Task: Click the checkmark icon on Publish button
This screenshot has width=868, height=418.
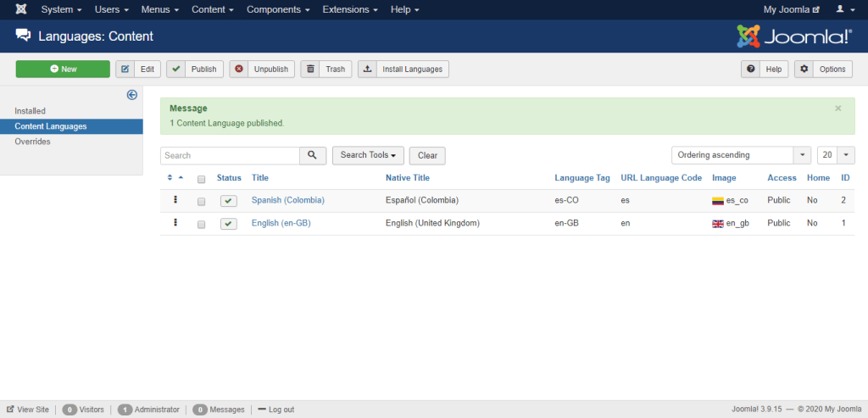Action: 176,70
